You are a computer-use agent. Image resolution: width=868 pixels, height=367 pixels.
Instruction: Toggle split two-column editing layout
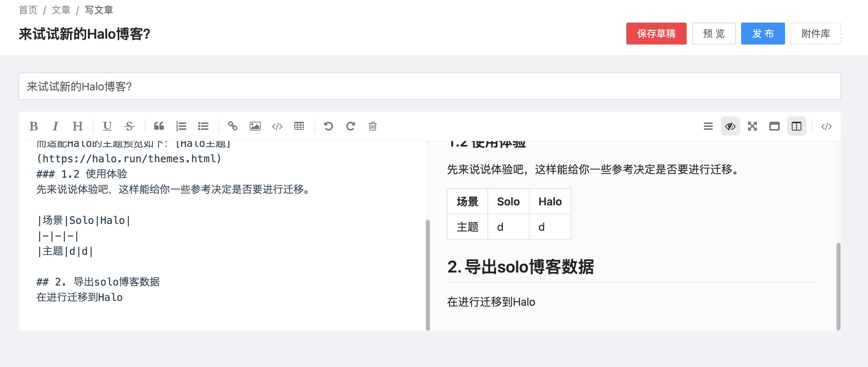coord(797,126)
